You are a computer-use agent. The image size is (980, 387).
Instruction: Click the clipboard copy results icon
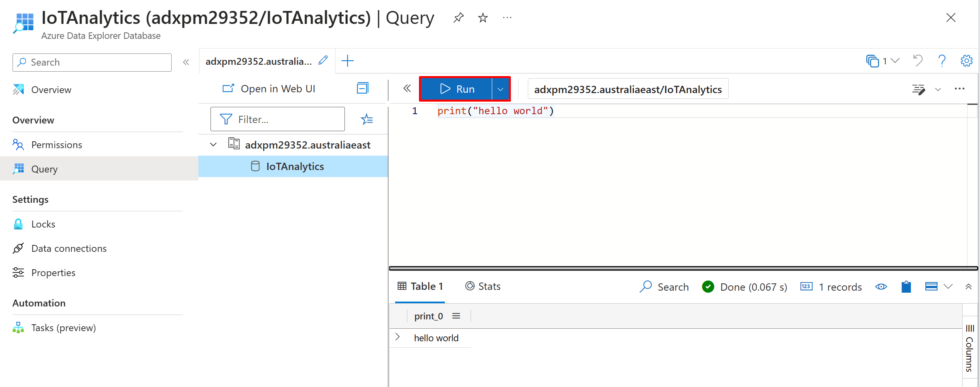pos(906,287)
